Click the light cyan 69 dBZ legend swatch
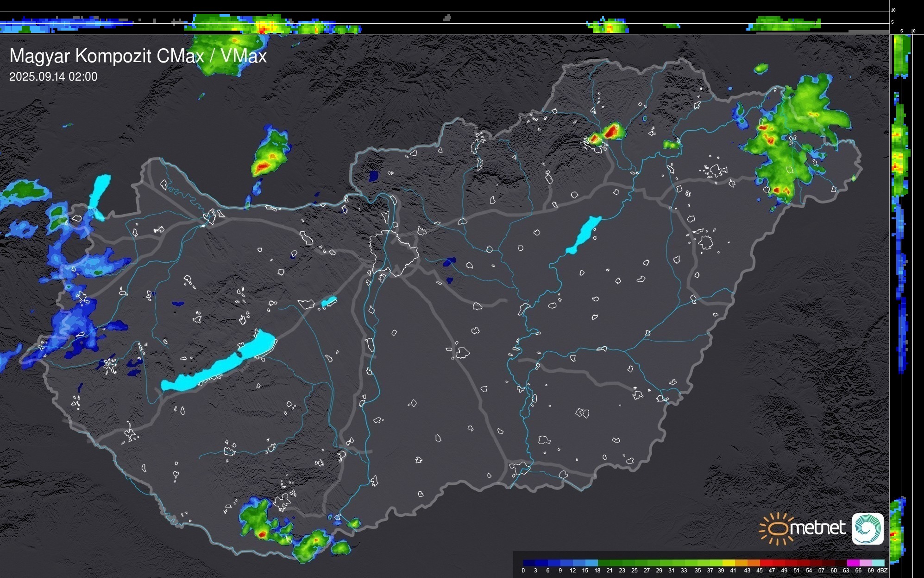This screenshot has height=578, width=924. coord(878,563)
